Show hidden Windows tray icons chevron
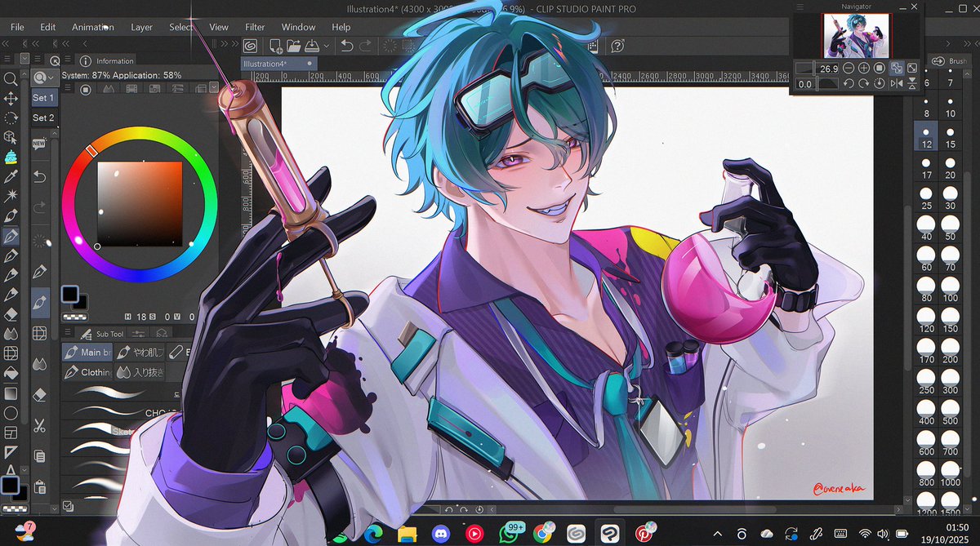This screenshot has width=980, height=546. click(717, 533)
